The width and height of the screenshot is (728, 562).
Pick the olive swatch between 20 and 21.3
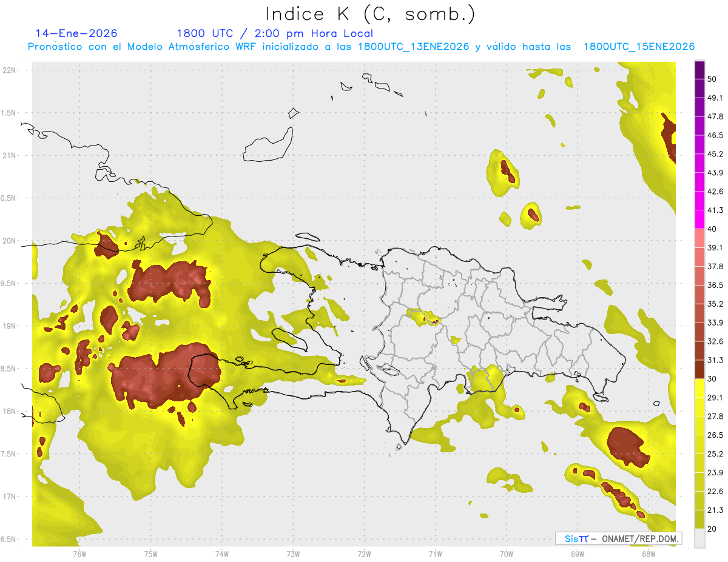tap(699, 520)
